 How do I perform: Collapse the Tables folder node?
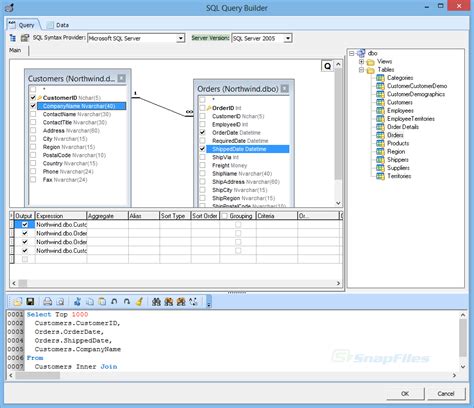[x=361, y=70]
